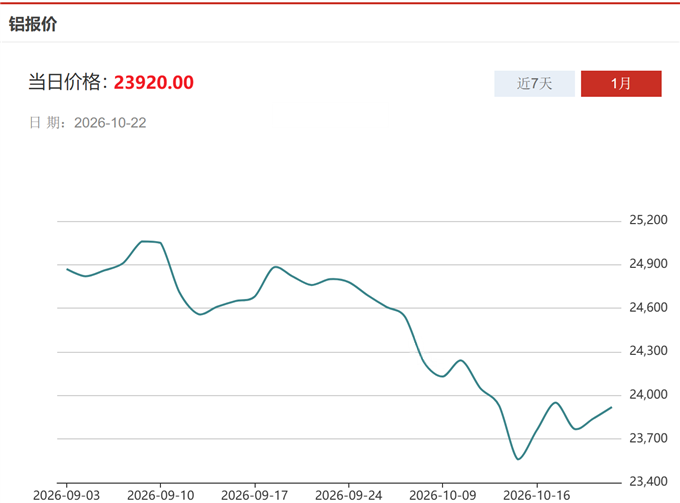The image size is (680, 503).
Task: Click x-axis label 2026-09-03
Action: click(66, 495)
